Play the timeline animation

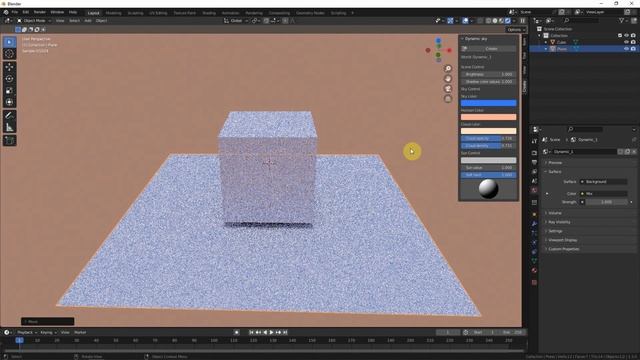click(271, 332)
